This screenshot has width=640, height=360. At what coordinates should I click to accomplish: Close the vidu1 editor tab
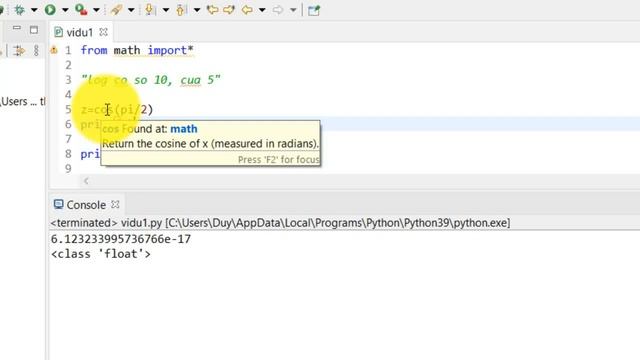(104, 32)
